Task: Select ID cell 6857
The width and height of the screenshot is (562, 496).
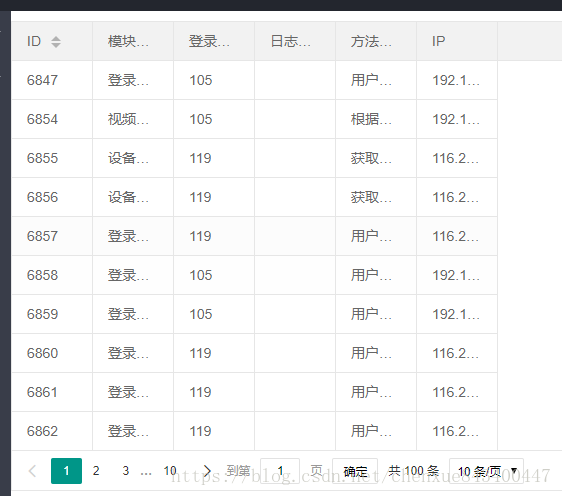Action: tap(52, 237)
